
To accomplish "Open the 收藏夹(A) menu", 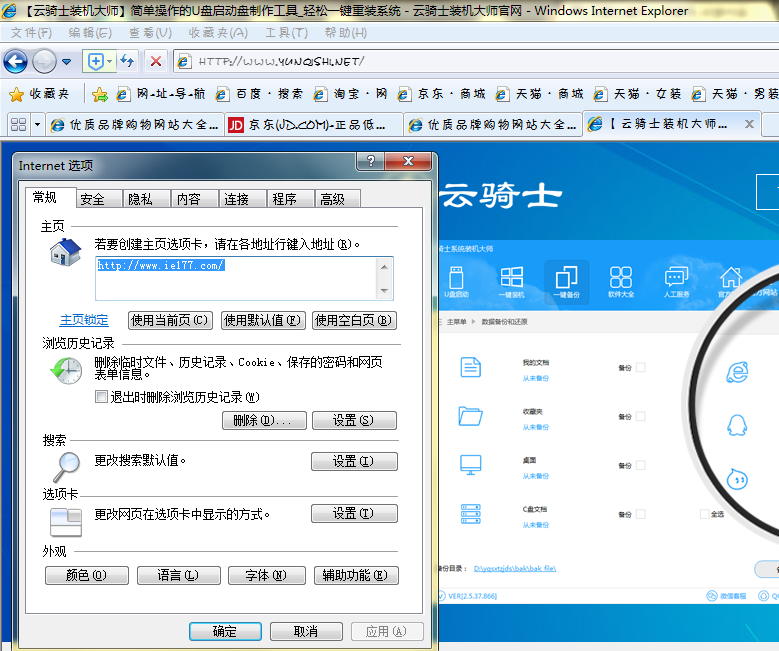I will coord(218,33).
